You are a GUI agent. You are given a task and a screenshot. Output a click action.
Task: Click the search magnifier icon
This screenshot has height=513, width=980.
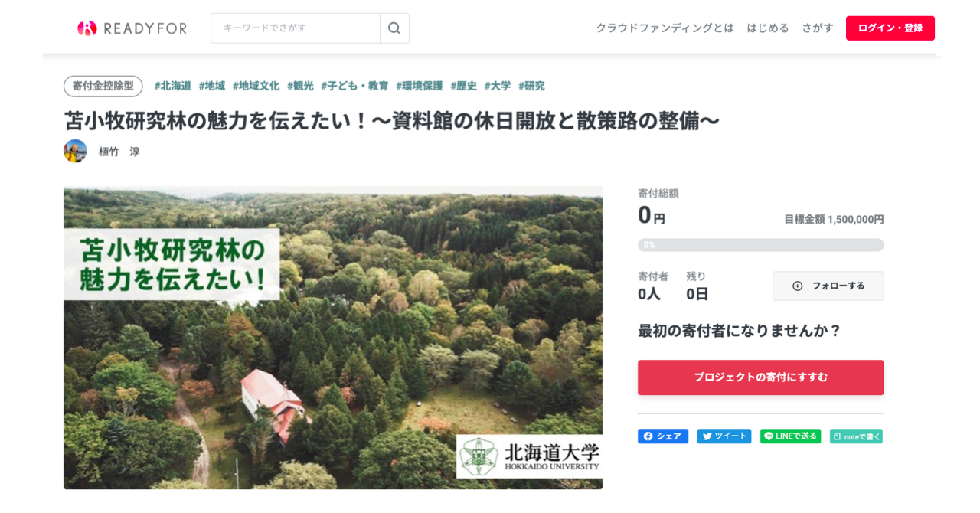coord(394,28)
